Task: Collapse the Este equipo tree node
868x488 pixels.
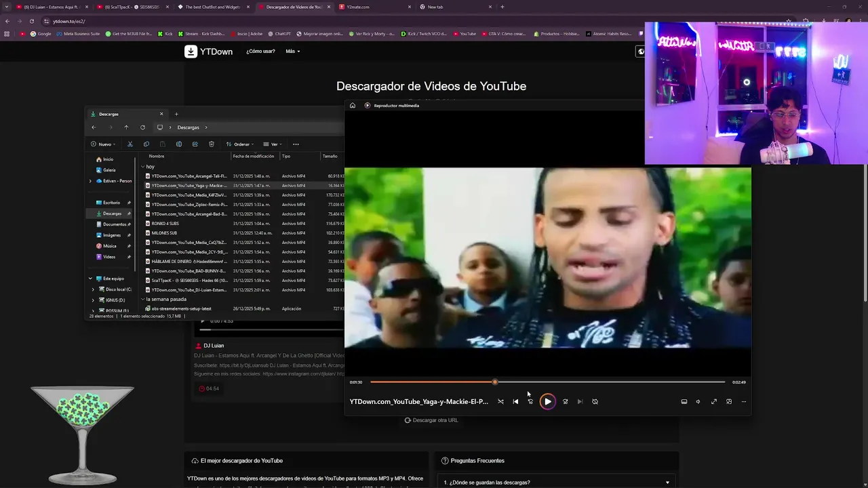Action: pos(90,279)
